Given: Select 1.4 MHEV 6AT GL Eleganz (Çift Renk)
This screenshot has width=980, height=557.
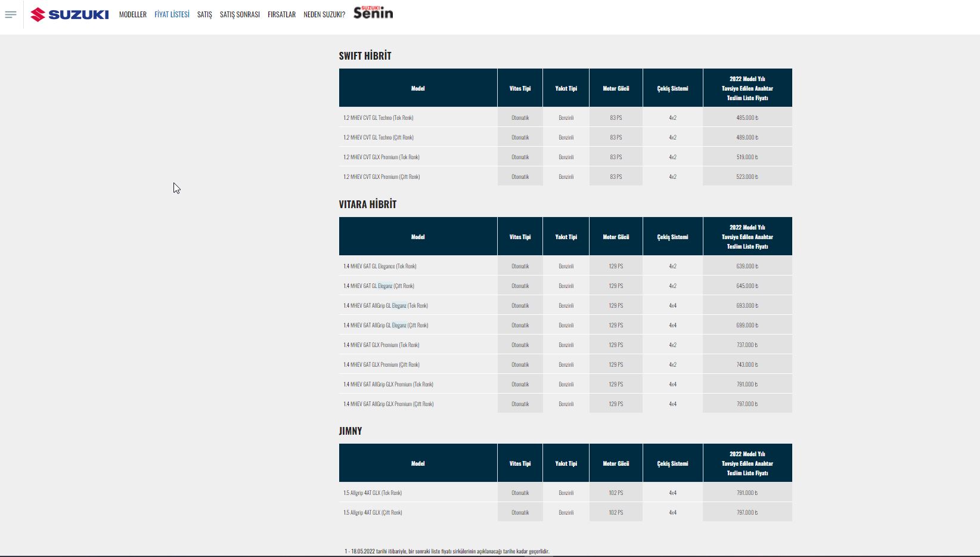Looking at the screenshot, I should (x=566, y=286).
